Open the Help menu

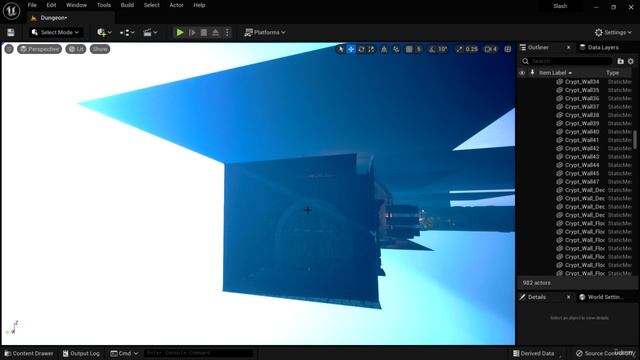(199, 5)
